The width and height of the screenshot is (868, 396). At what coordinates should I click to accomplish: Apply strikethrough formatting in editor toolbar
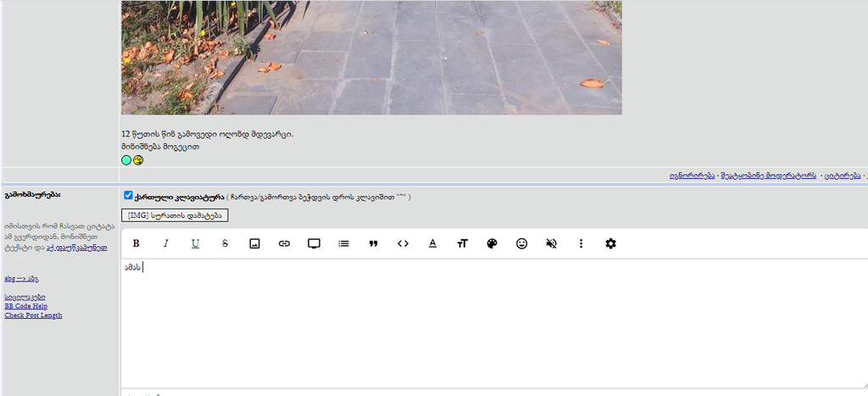pos(225,243)
